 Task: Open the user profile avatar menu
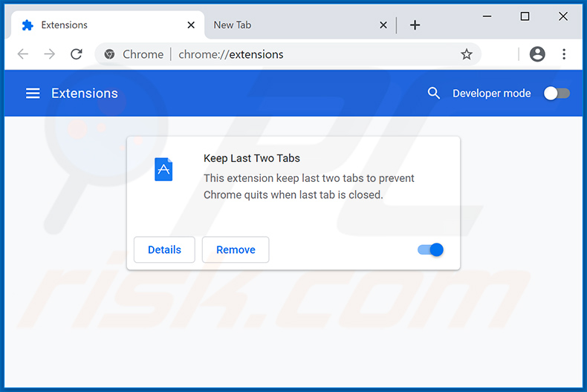click(x=537, y=54)
